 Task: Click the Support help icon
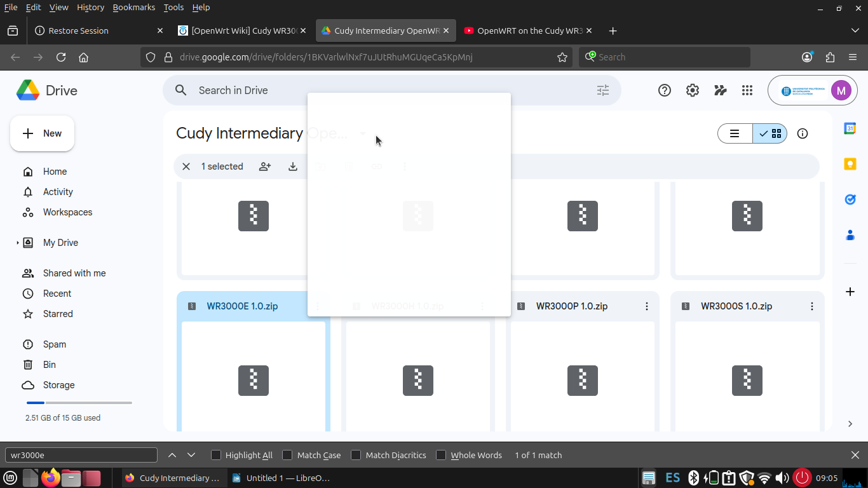[x=665, y=90]
